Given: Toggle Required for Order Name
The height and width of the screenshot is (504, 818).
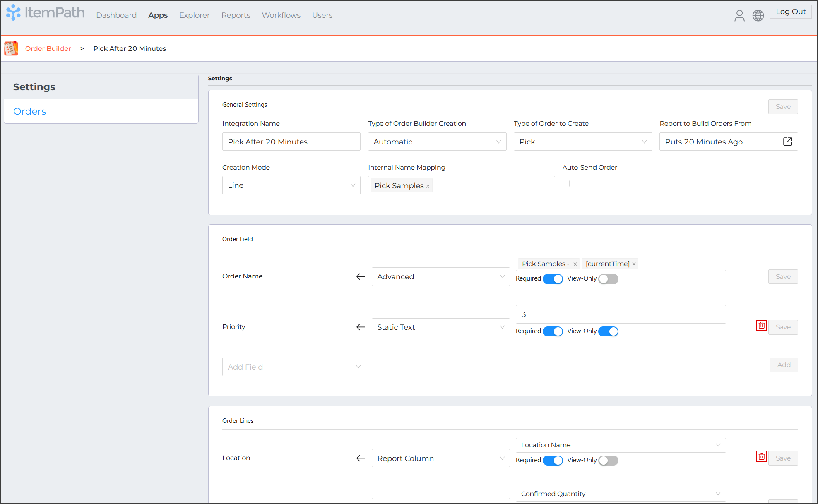Looking at the screenshot, I should 553,279.
